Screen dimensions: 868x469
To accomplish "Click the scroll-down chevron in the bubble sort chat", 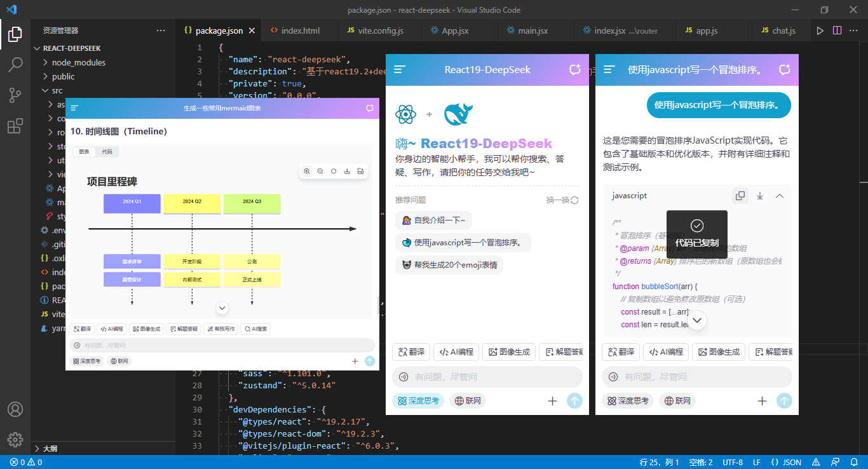I will point(697,320).
